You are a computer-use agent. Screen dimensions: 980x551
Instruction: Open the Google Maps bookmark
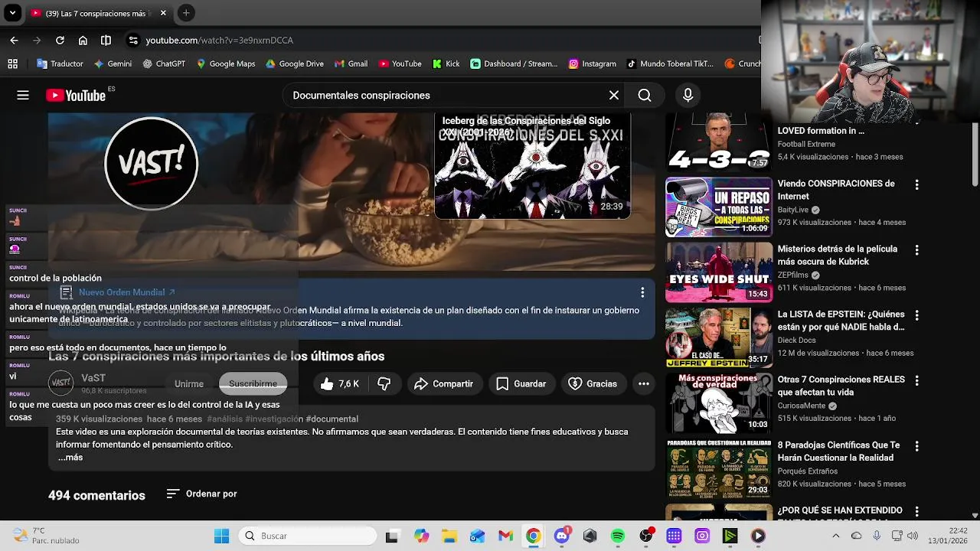click(226, 64)
